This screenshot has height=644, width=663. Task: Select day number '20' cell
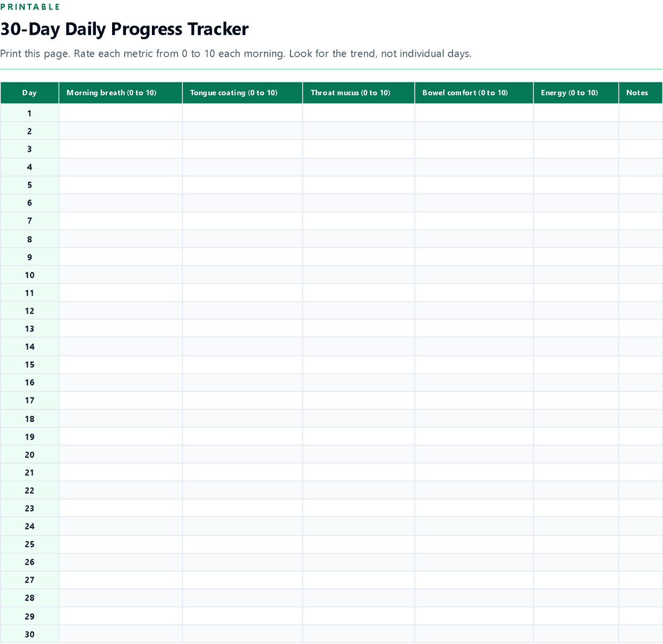point(30,455)
